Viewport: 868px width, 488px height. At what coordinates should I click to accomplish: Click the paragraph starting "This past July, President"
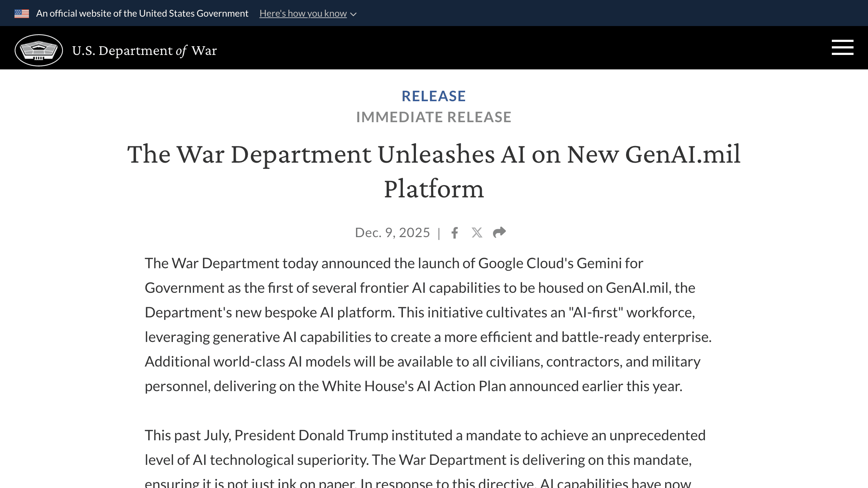click(425, 458)
